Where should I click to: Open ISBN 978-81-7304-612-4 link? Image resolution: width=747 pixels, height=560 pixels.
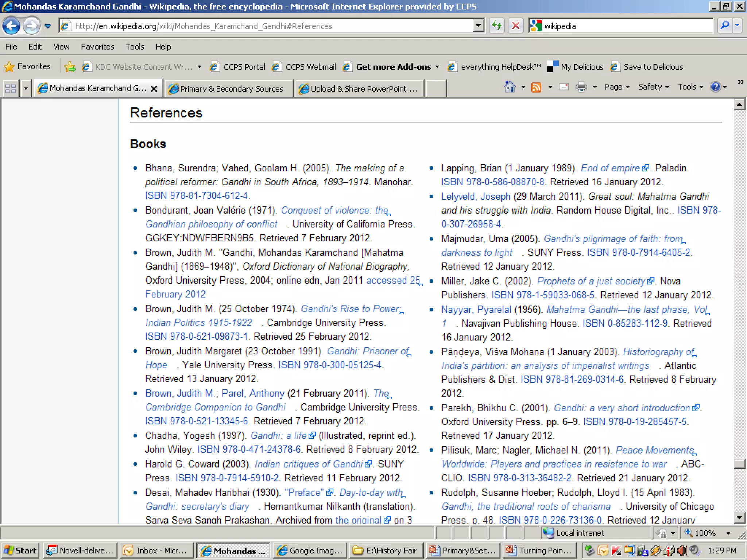pos(197,196)
